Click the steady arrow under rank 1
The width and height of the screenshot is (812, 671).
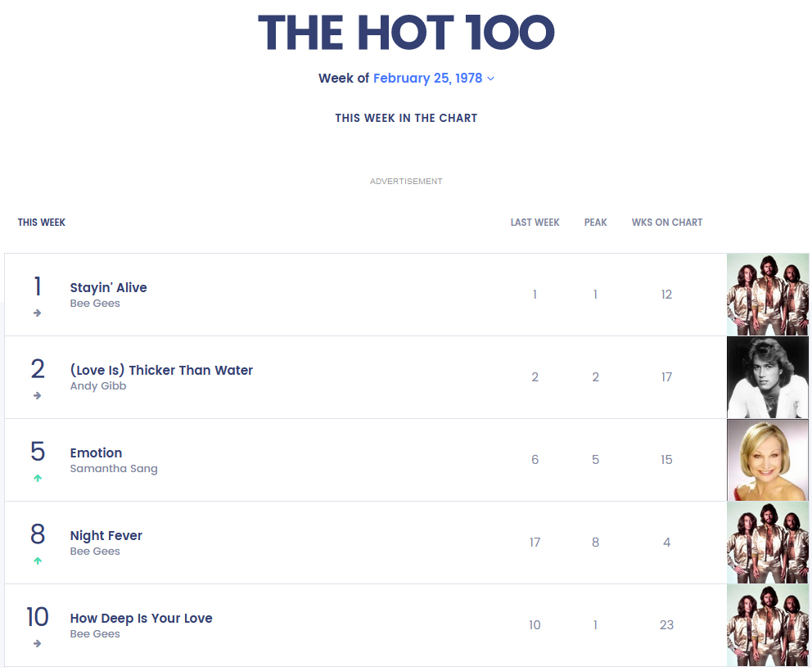38,313
